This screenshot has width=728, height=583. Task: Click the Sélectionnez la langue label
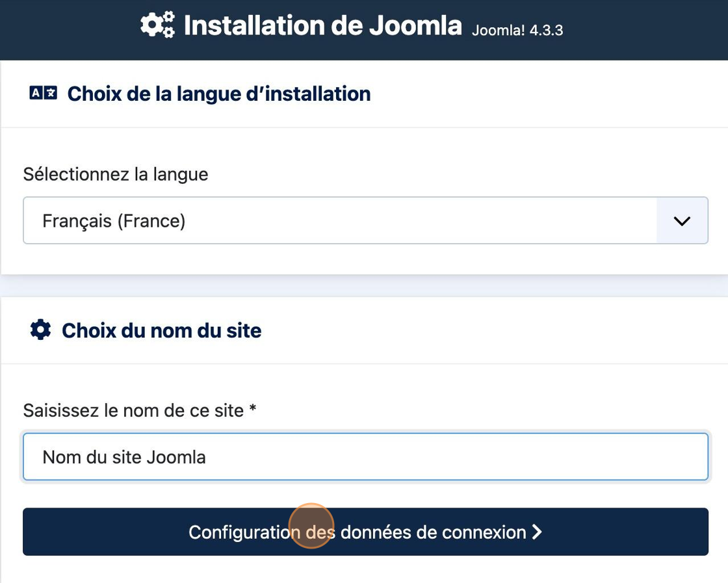click(116, 174)
